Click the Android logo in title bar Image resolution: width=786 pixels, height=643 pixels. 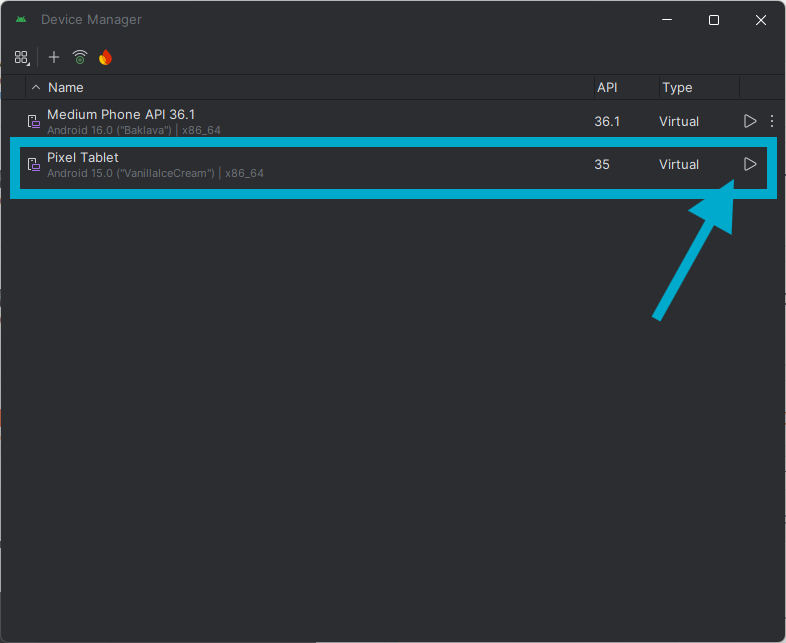pos(21,20)
